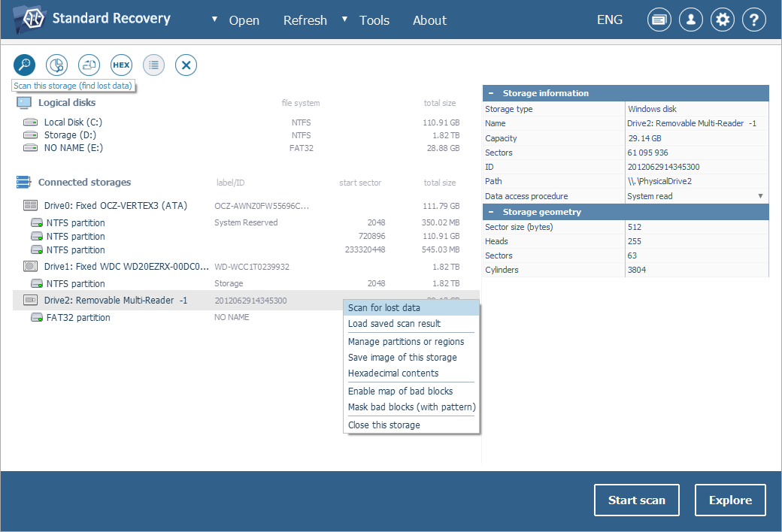Open help using the question mark icon

pyautogui.click(x=753, y=19)
